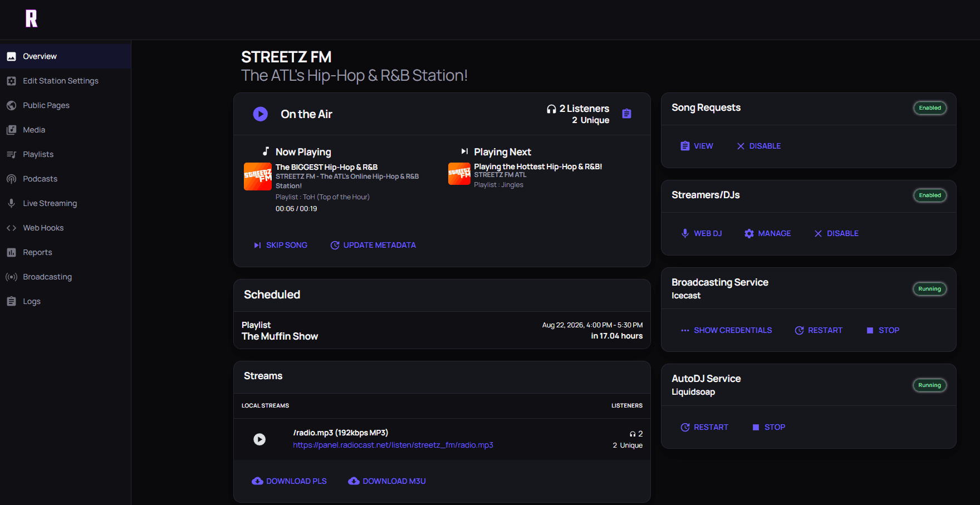Open Logs in the sidebar
Viewport: 980px width, 505px height.
click(65, 301)
